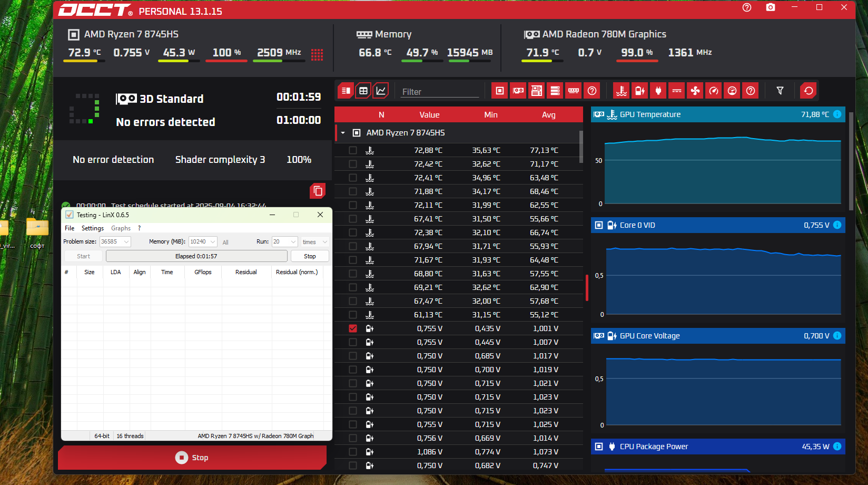868x485 pixels.
Task: Click the Min column header in sensor table
Action: (x=490, y=114)
